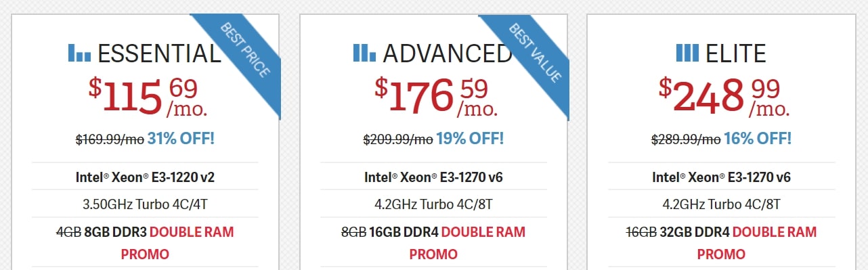Click the 32GB DDR4 Double RAM Promo
This screenshot has height=270, width=868.
pos(722,243)
